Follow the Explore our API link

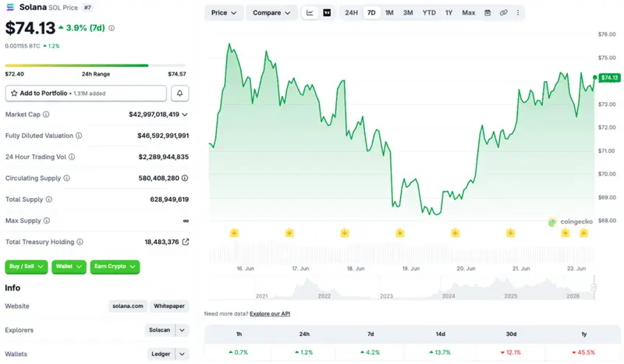tap(270, 314)
